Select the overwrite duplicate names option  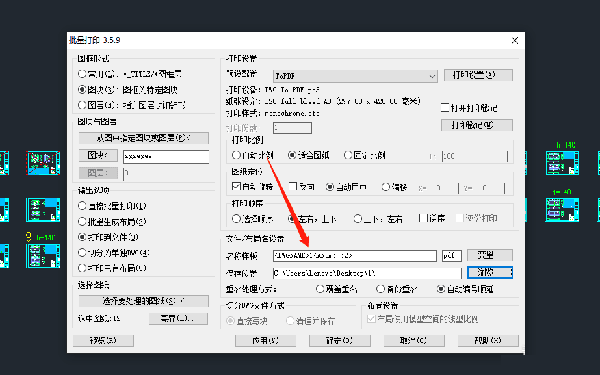click(320, 289)
